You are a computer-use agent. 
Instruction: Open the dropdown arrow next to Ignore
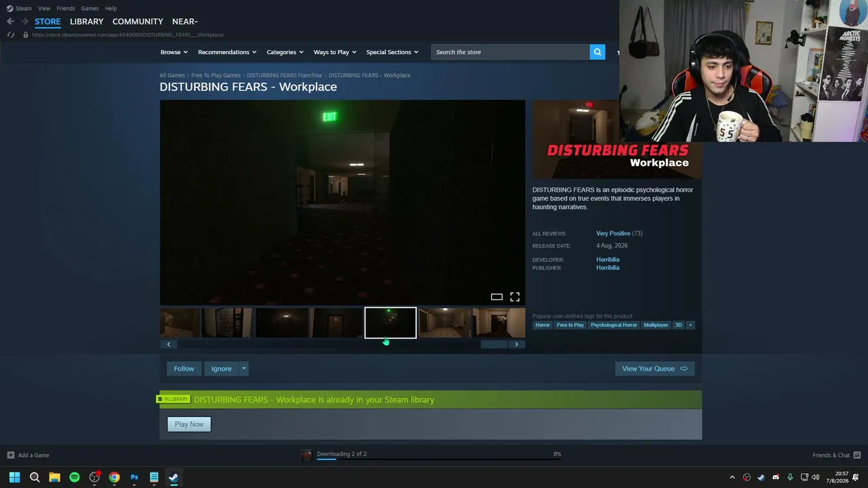pyautogui.click(x=244, y=369)
